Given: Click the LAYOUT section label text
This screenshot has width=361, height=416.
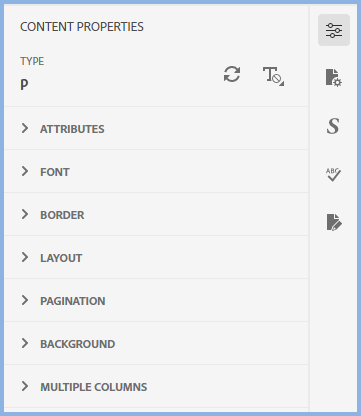Looking at the screenshot, I should click(x=61, y=258).
